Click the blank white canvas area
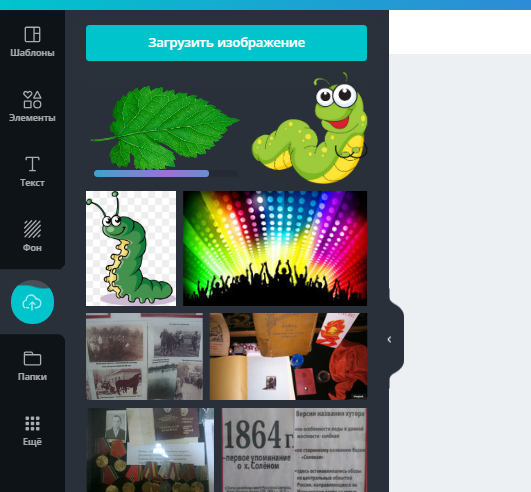This screenshot has width=531, height=492. (460, 32)
